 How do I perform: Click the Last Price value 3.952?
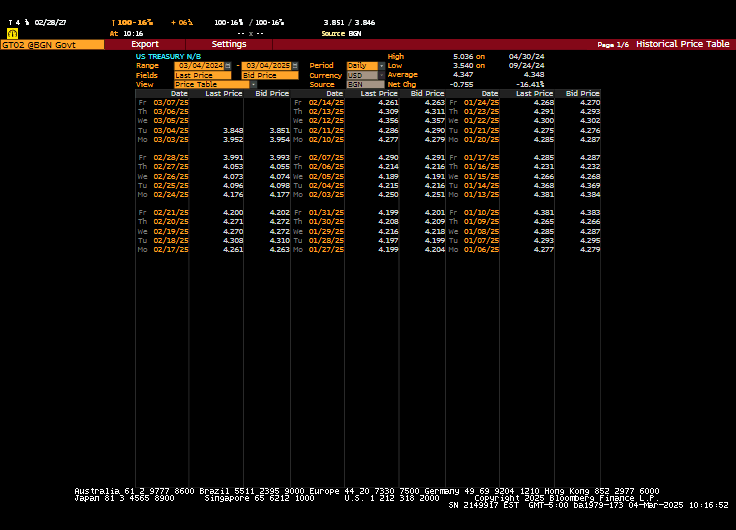coord(233,139)
